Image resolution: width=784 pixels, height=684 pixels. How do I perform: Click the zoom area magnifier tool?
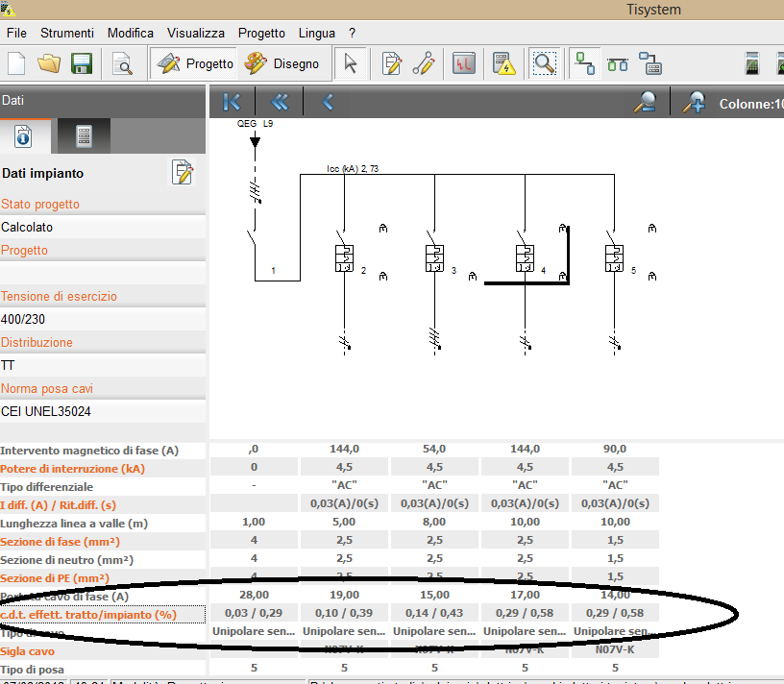[x=545, y=64]
